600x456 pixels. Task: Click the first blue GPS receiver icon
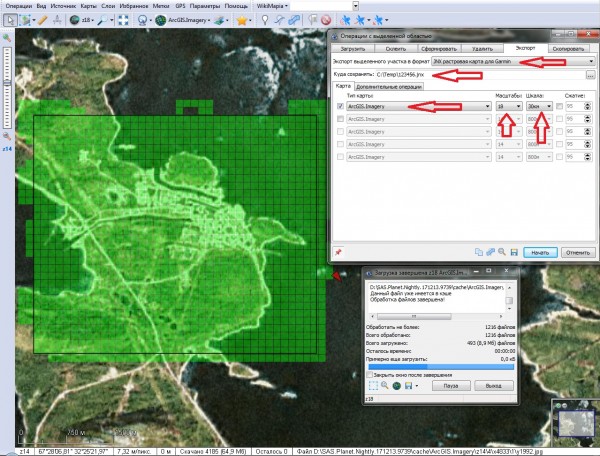[345, 20]
